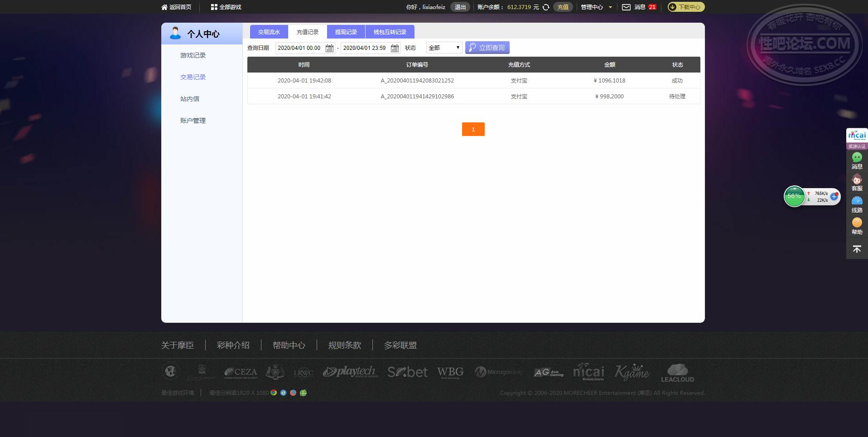Open the calendar icon for end date
The image size is (868, 437).
pos(394,48)
